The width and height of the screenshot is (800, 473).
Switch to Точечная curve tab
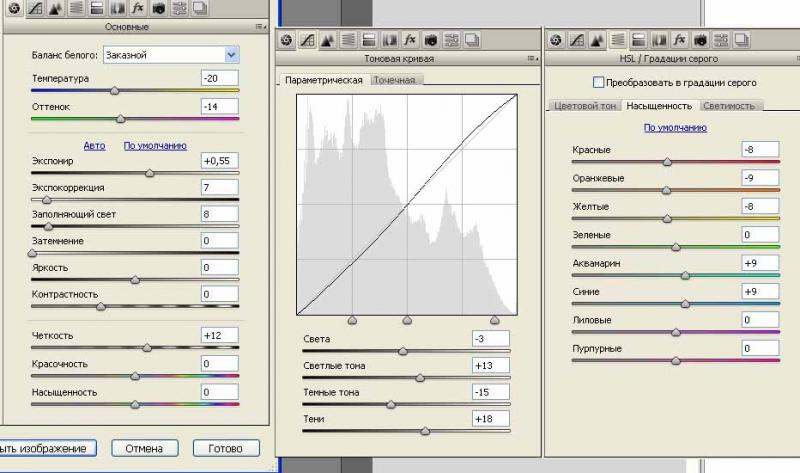[x=394, y=80]
